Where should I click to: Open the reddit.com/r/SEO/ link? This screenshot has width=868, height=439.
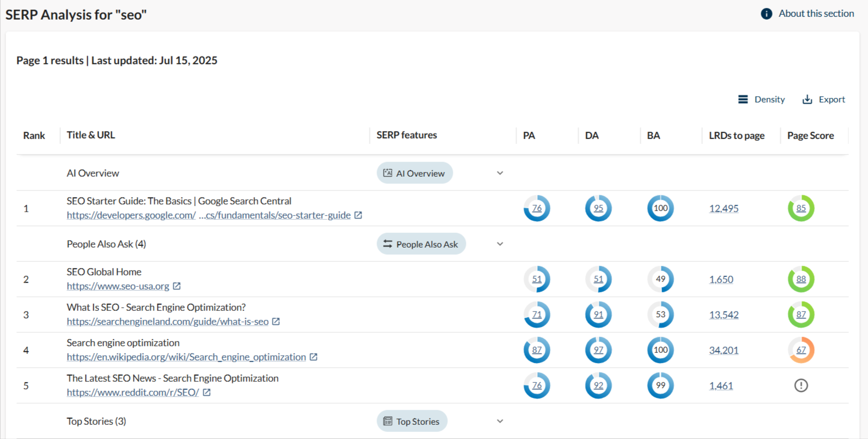coord(132,392)
